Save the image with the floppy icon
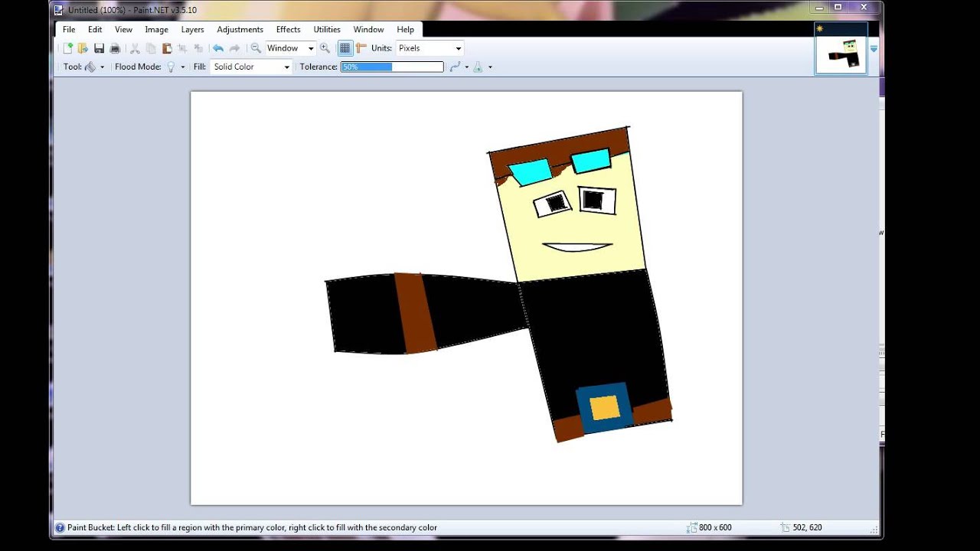The height and width of the screenshot is (551, 980). tap(99, 48)
